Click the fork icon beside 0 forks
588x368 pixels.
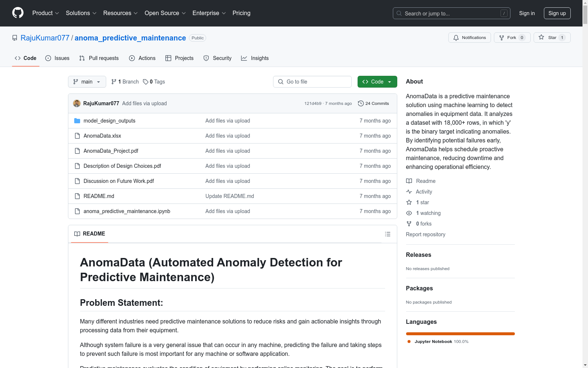[409, 224]
